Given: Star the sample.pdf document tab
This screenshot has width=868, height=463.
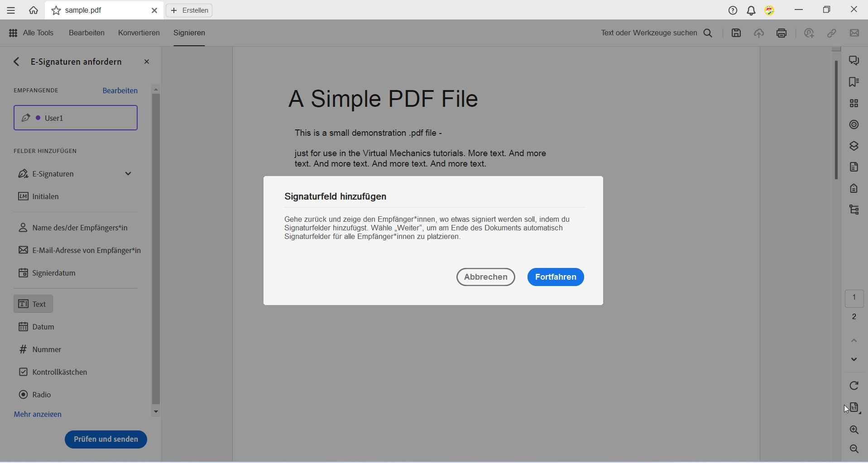Looking at the screenshot, I should click(x=56, y=10).
